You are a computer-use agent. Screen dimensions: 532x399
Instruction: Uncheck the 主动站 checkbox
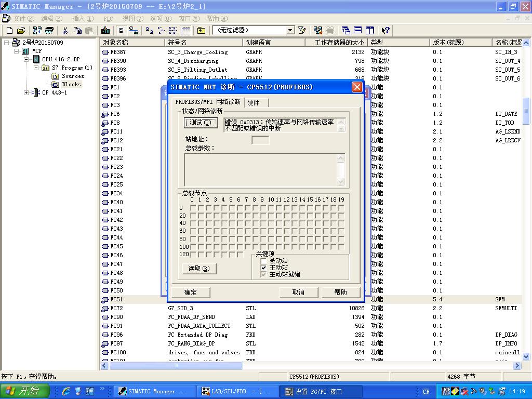coord(263,268)
